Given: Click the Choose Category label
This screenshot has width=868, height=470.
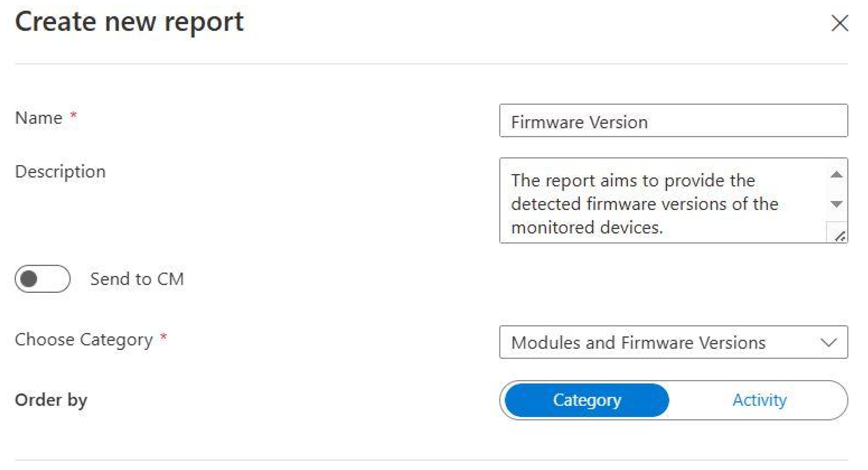Looking at the screenshot, I should (x=83, y=340).
